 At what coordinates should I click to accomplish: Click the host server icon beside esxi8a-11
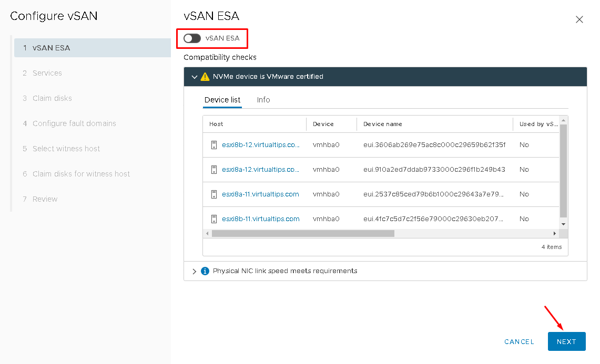(214, 194)
